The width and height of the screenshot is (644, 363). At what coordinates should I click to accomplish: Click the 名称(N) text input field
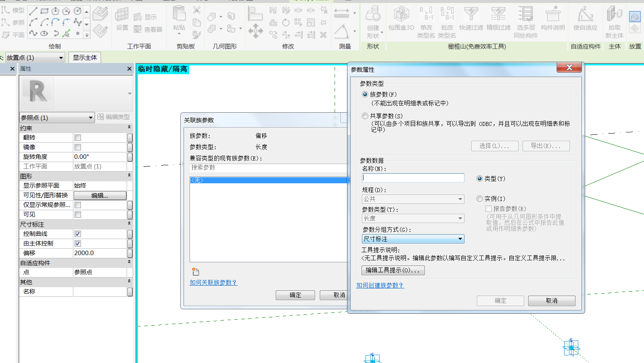[413, 178]
